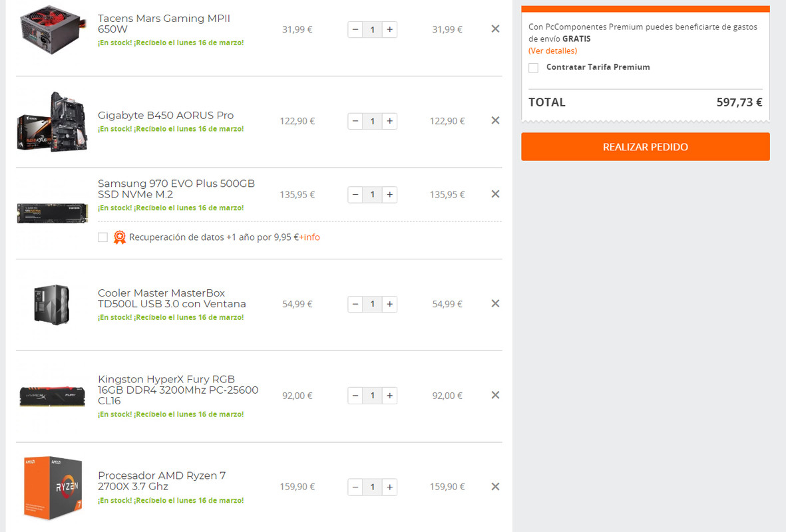Increase quantity of Tacens Mars Gaming PSU
The width and height of the screenshot is (786, 532).
pos(389,29)
